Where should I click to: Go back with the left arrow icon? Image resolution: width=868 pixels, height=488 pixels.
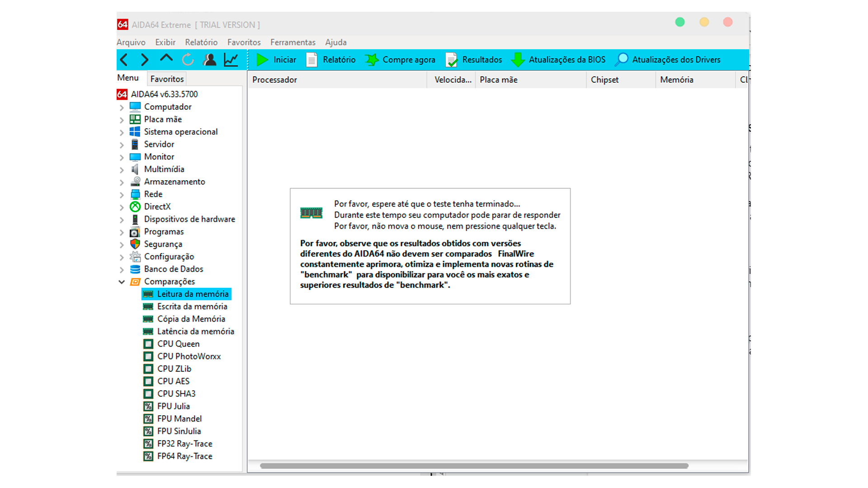tap(124, 60)
